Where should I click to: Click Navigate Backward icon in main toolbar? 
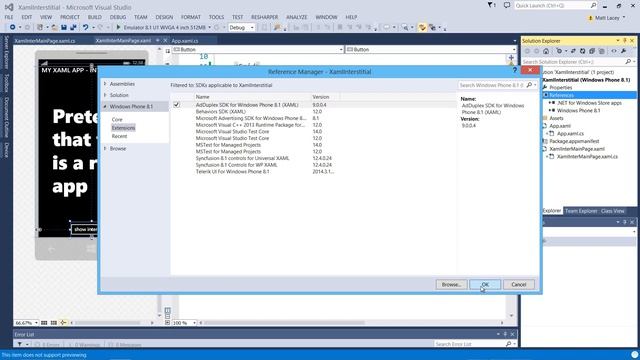[x=13, y=27]
